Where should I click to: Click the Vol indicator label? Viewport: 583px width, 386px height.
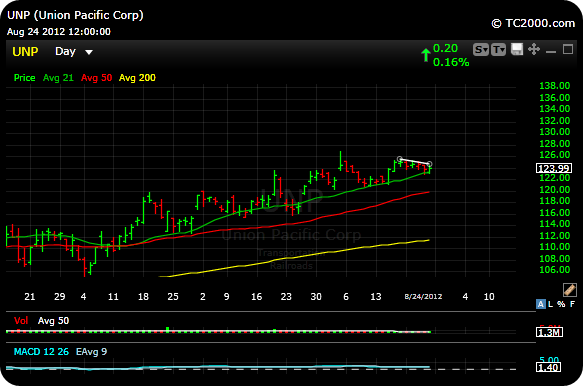coord(21,321)
